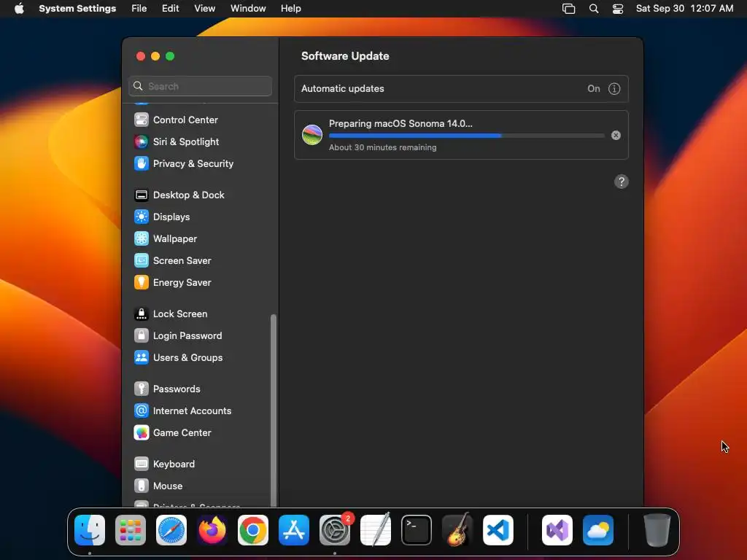Open GarageBand from the Dock
Viewport: 747px width, 560px height.
point(457,531)
